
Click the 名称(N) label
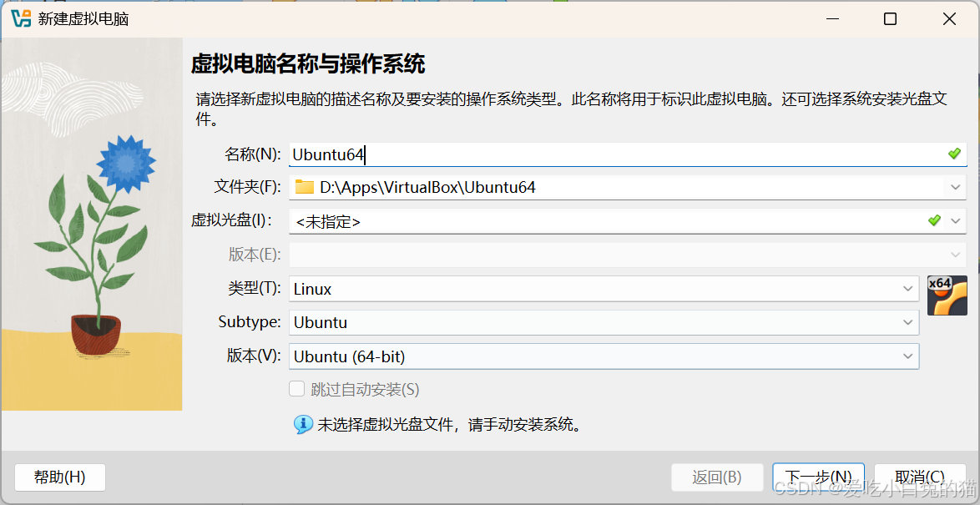253,154
